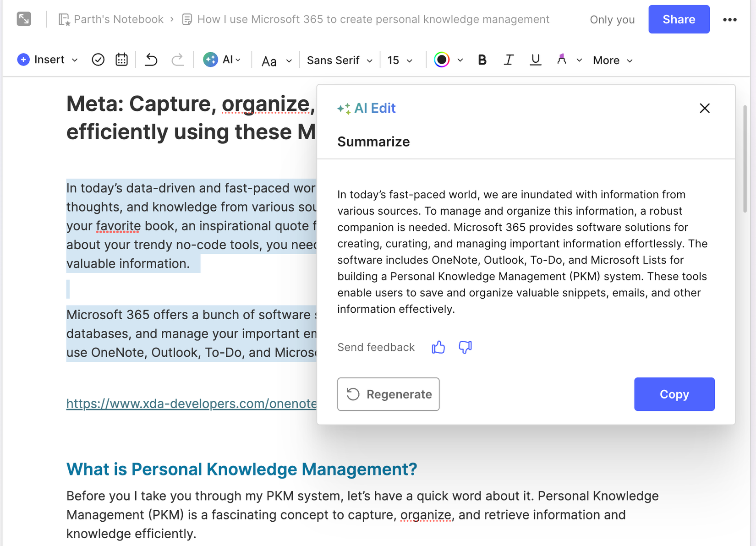Open the font size 15 dropdown
This screenshot has height=546, width=756.
tap(400, 60)
